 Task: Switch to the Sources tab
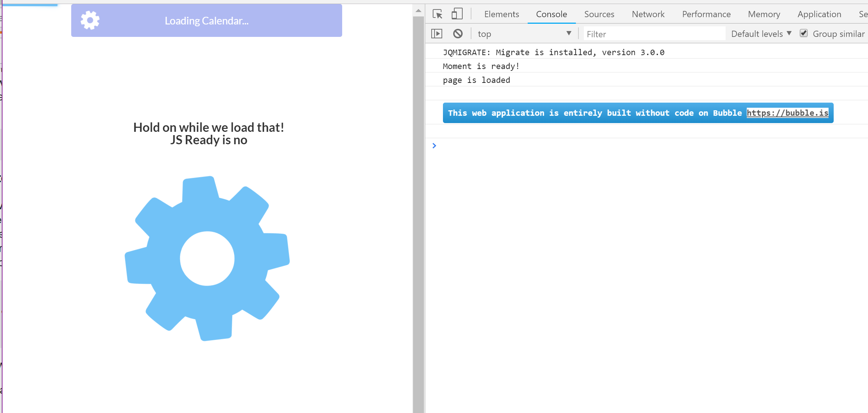[599, 14]
